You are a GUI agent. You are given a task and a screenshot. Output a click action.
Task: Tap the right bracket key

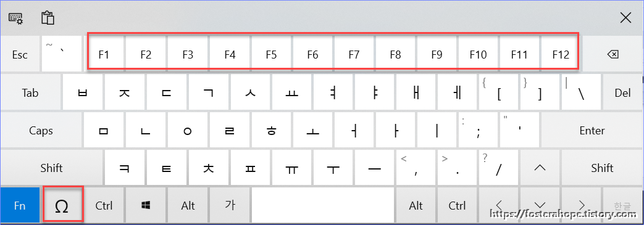point(540,93)
